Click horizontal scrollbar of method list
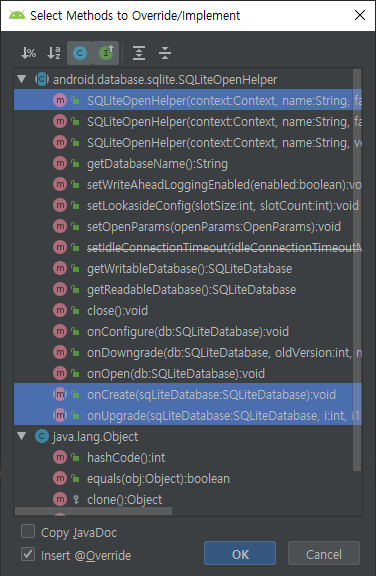 tap(93, 511)
